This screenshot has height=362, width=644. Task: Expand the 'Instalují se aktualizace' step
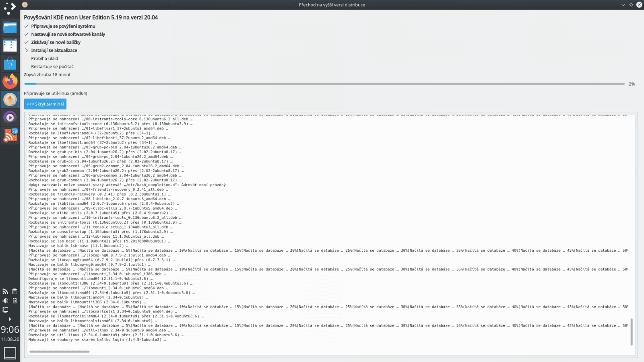(x=27, y=50)
